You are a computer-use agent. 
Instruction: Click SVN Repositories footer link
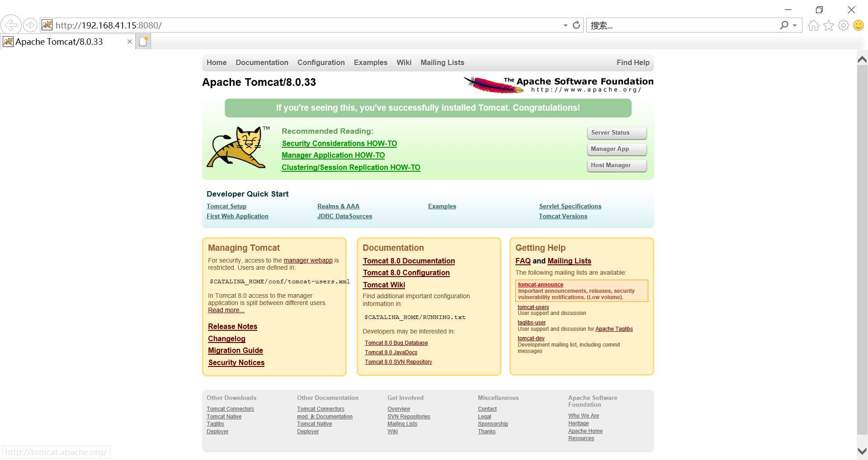pos(409,417)
